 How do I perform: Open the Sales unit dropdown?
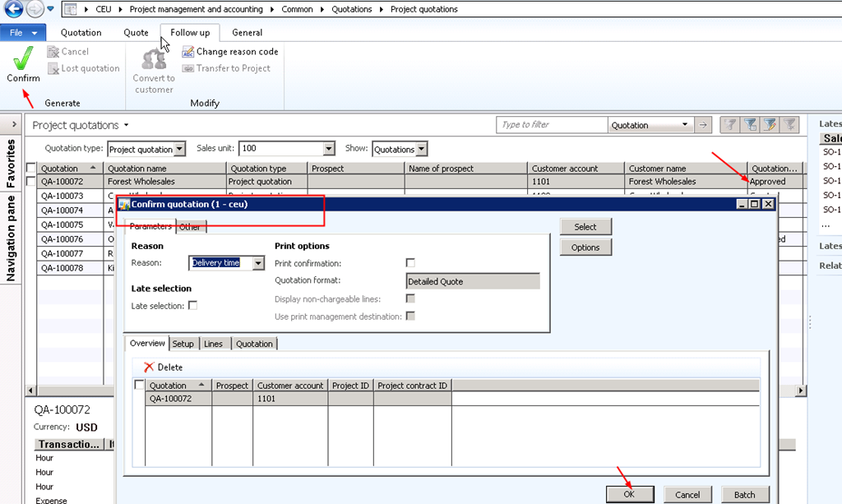pos(329,149)
